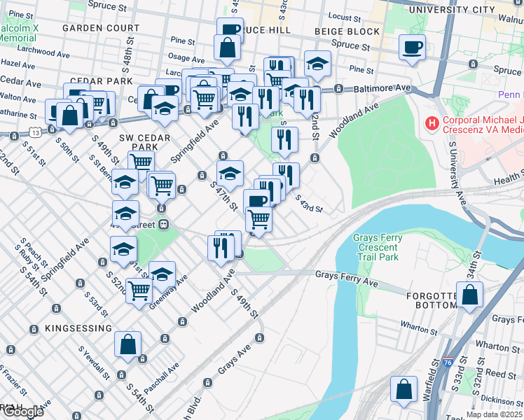
Task: Click the shopping cart marker under SW Cedar Park label
Action: pos(141,161)
